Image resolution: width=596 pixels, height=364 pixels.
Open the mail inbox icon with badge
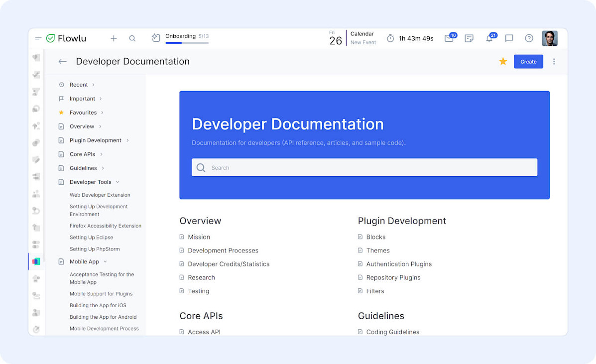click(x=449, y=38)
